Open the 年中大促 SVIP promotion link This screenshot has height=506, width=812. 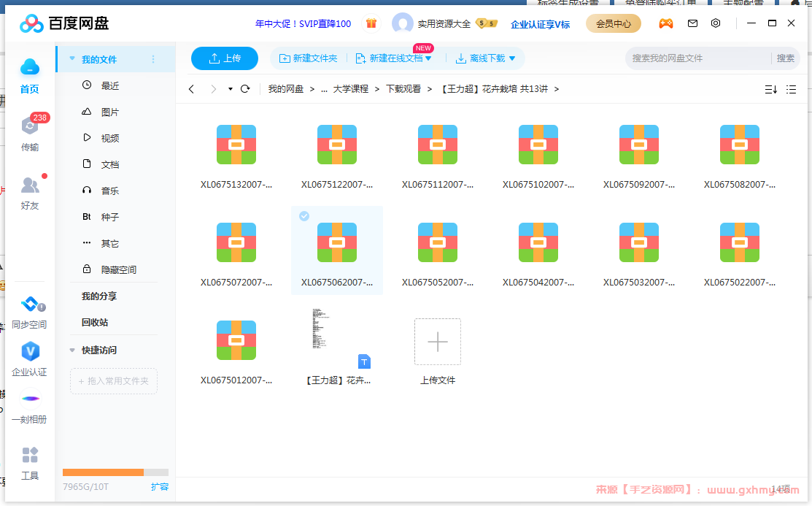click(x=303, y=24)
